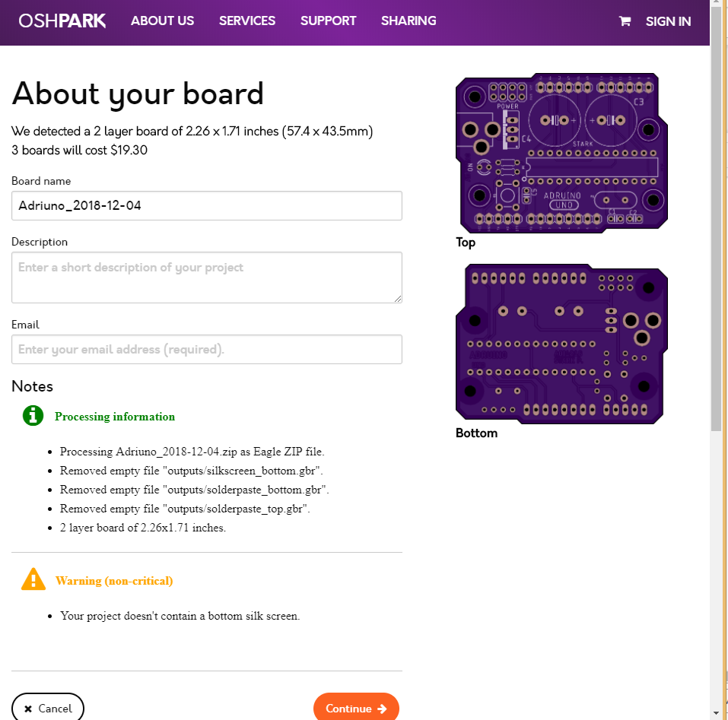
Task: Click the Sign In link
Action: click(668, 21)
